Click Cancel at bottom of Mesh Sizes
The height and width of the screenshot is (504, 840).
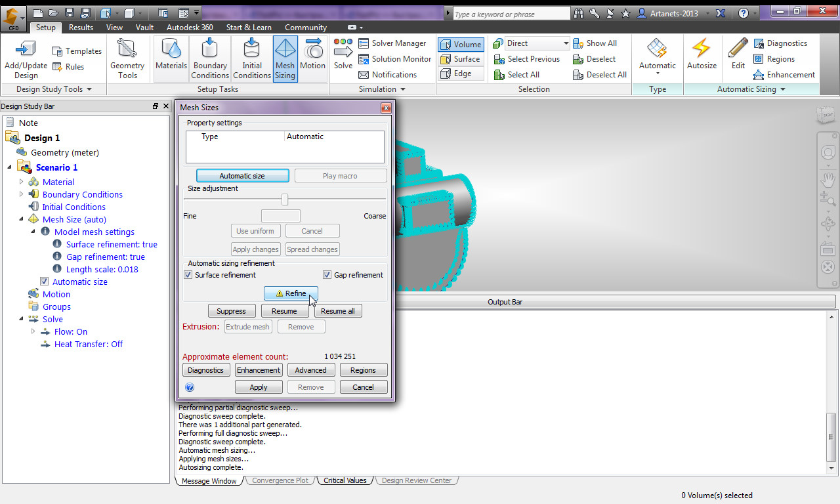tap(364, 387)
